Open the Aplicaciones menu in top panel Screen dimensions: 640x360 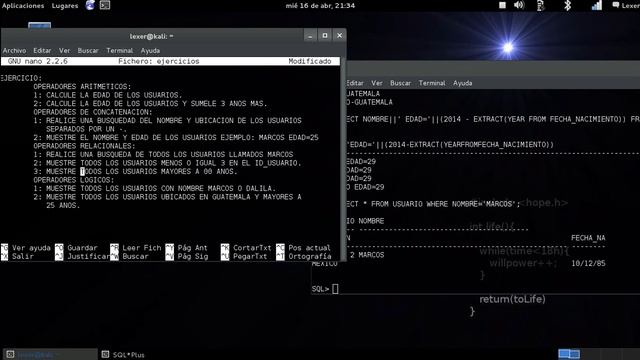23,6
